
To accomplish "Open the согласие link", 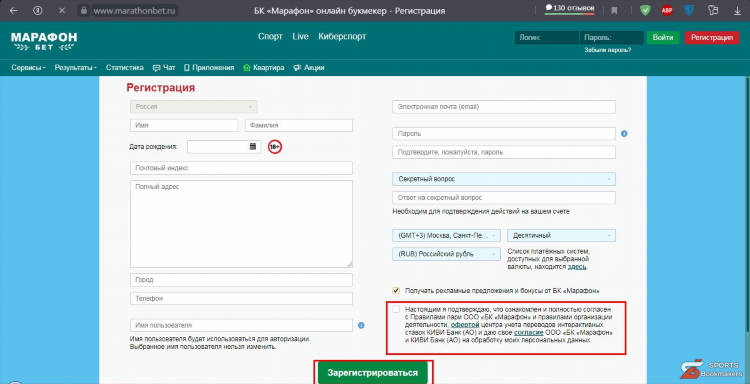I will (529, 332).
